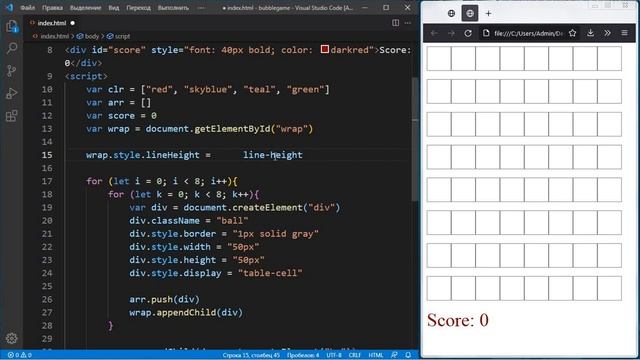
Task: Go forward in the browser
Action: coord(451,33)
